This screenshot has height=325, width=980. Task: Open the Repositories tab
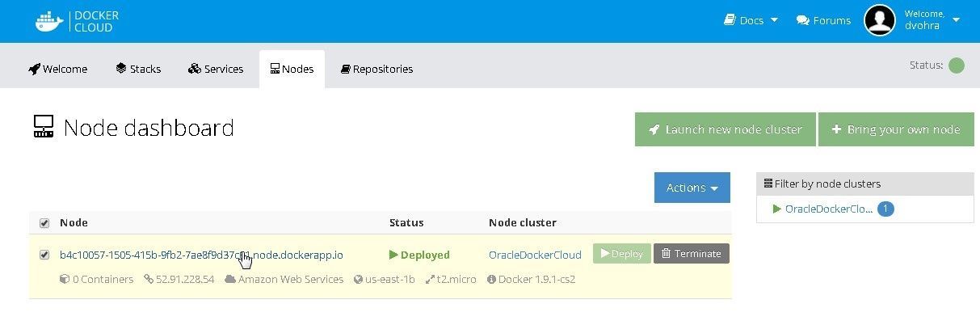(x=376, y=69)
